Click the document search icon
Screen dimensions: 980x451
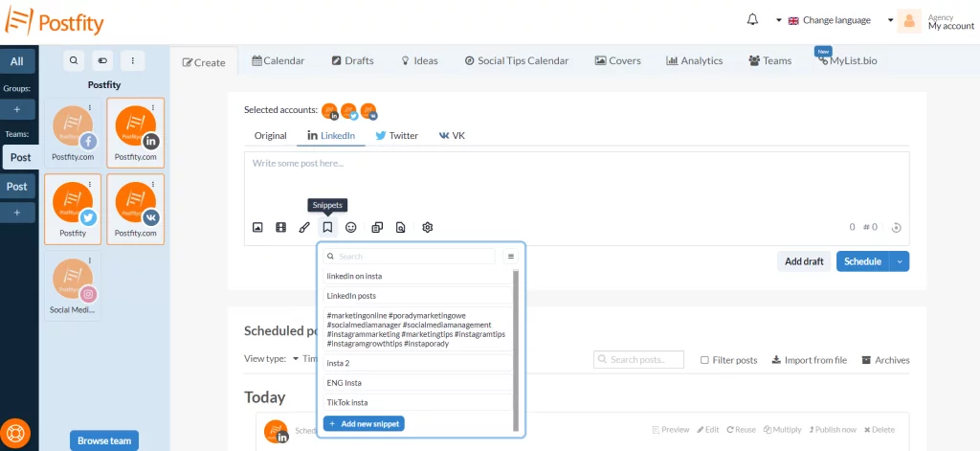(401, 228)
